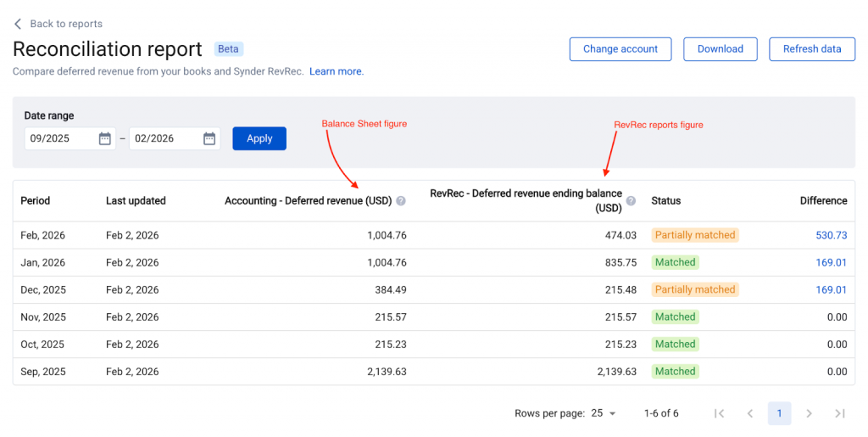
Task: Expand the Rows per page dropdown
Action: coord(604,413)
